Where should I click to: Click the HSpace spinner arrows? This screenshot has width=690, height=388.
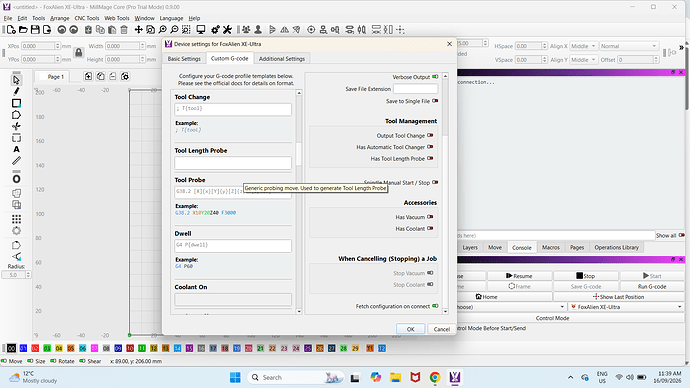tap(544, 46)
